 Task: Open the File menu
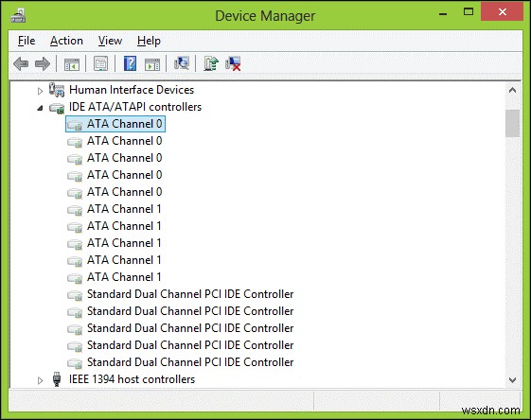pyautogui.click(x=27, y=41)
